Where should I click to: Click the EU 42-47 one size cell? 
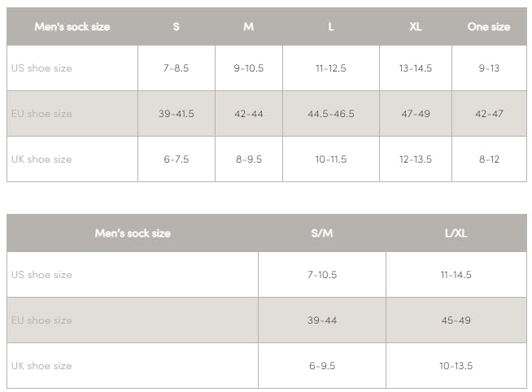coord(489,114)
